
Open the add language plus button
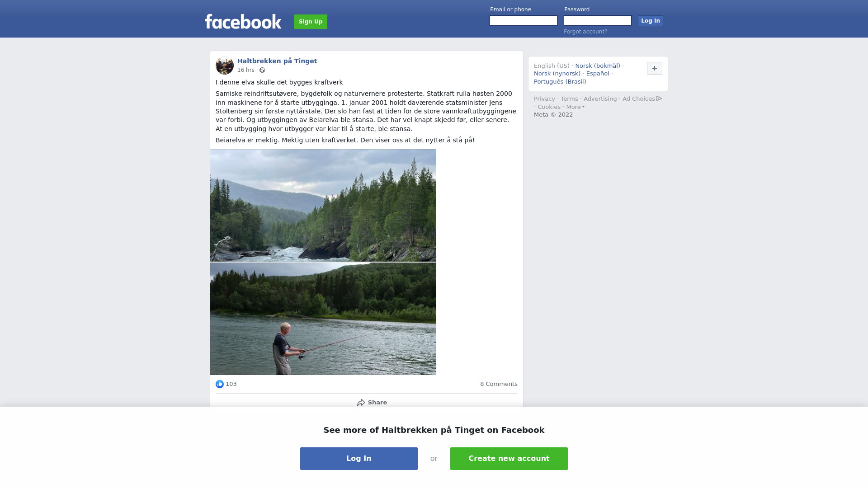655,68
